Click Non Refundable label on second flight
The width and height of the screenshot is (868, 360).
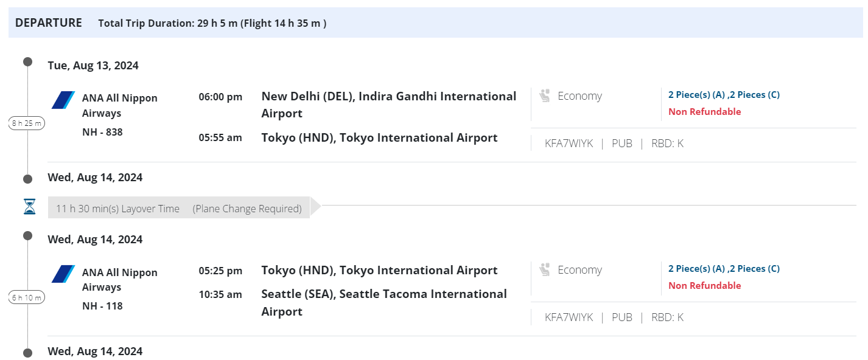tap(704, 286)
